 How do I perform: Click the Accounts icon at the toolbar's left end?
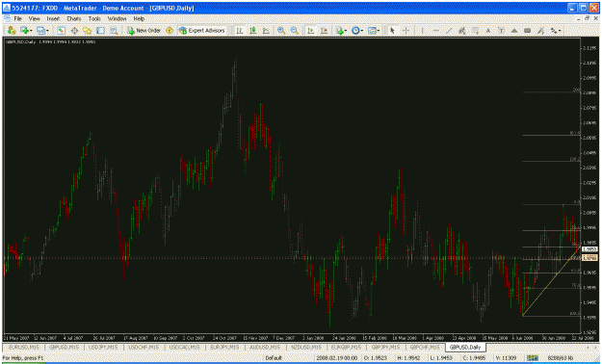pyautogui.click(x=12, y=31)
